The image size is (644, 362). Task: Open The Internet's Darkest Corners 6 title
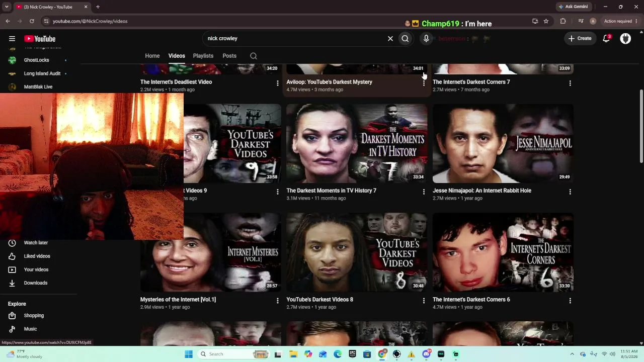coord(471,300)
